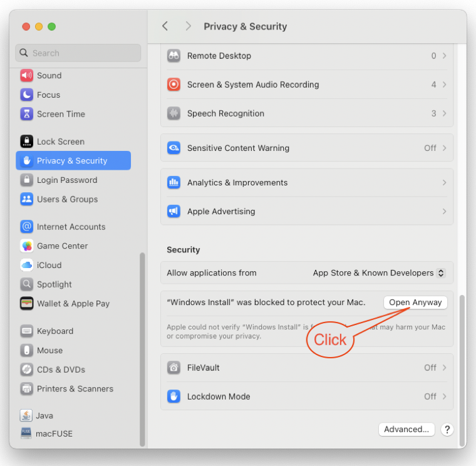Open CDs & DVDs disc icon
Image resolution: width=476 pixels, height=466 pixels.
pos(27,370)
